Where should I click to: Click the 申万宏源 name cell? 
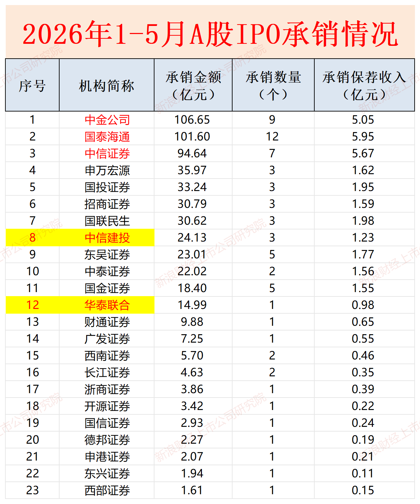(107, 170)
